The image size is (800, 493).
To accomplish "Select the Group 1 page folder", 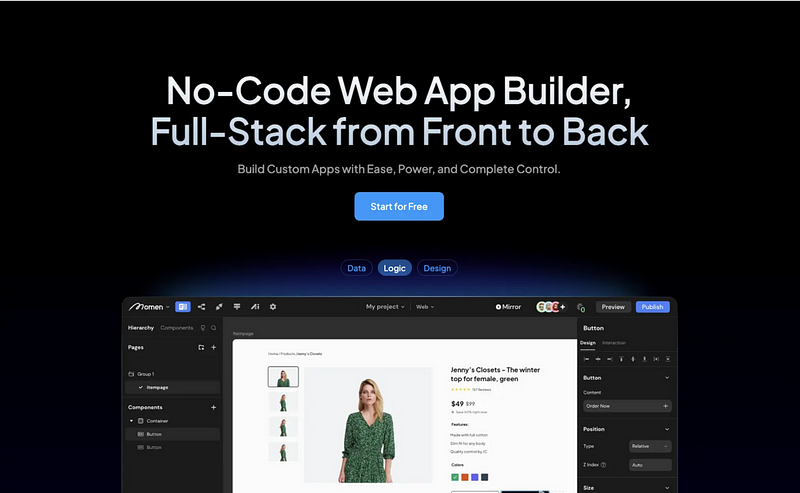I will click(173, 374).
